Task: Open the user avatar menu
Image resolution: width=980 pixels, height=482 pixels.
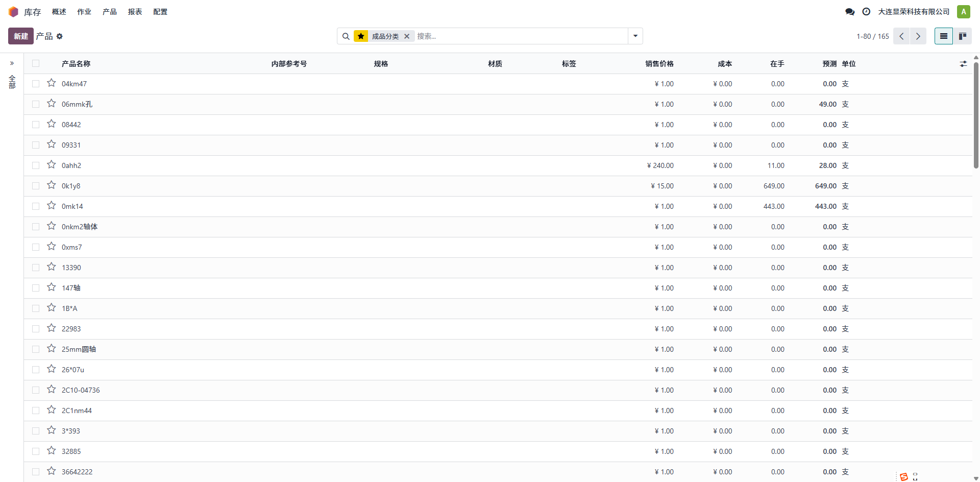Action: tap(963, 12)
